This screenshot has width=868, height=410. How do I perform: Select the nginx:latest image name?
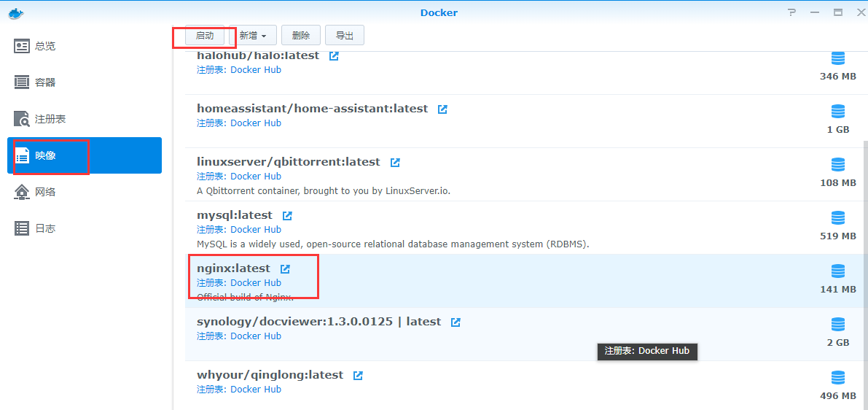[234, 268]
